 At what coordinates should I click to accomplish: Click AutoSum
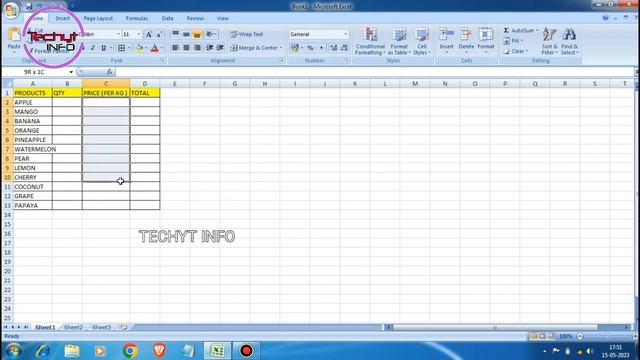(x=518, y=31)
